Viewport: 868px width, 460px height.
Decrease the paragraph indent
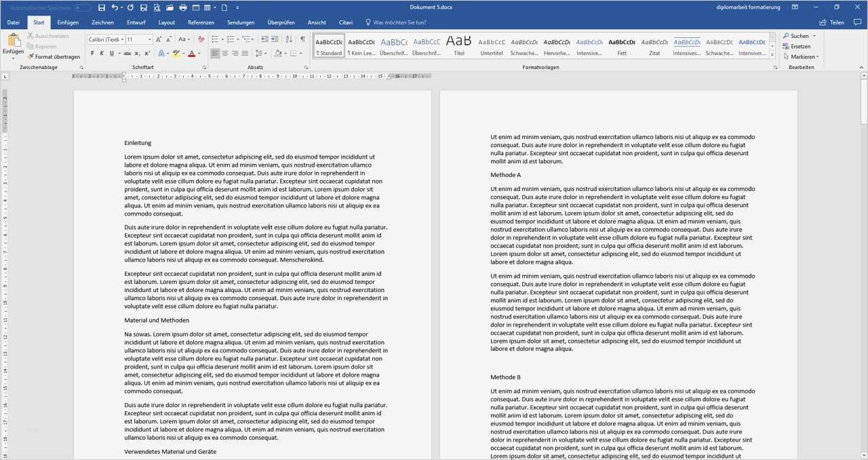click(x=264, y=39)
